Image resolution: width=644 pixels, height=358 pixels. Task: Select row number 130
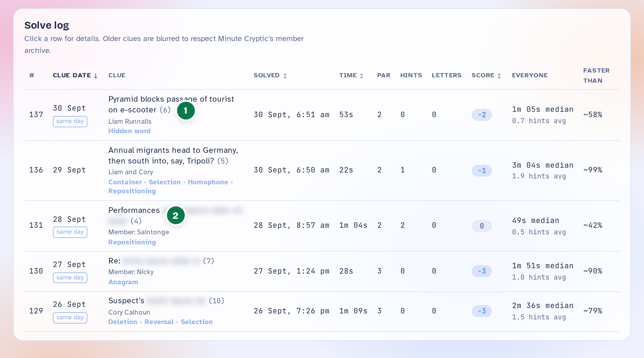[36, 271]
